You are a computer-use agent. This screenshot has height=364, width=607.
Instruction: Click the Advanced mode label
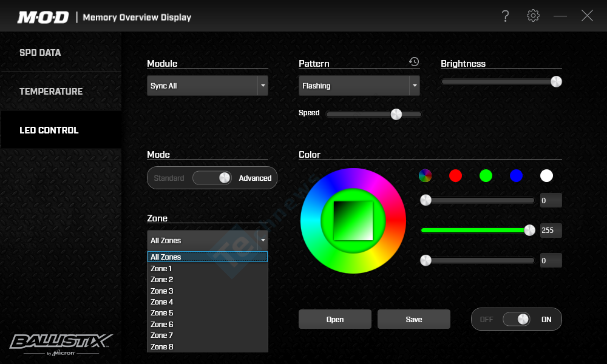[255, 178]
